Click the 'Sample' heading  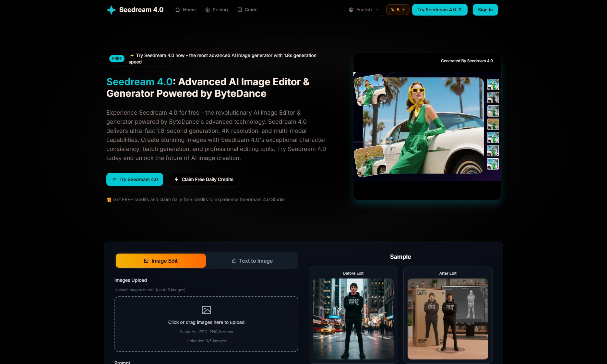click(400, 257)
